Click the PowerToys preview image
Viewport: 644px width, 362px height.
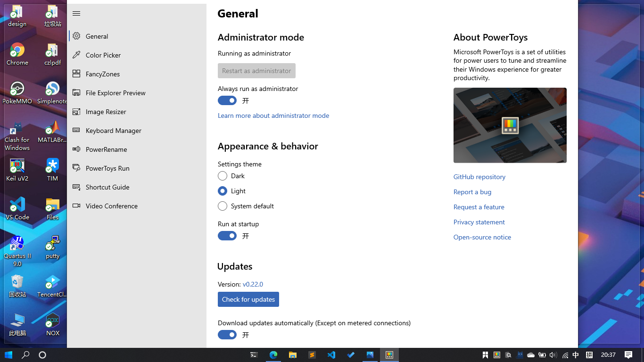(510, 125)
